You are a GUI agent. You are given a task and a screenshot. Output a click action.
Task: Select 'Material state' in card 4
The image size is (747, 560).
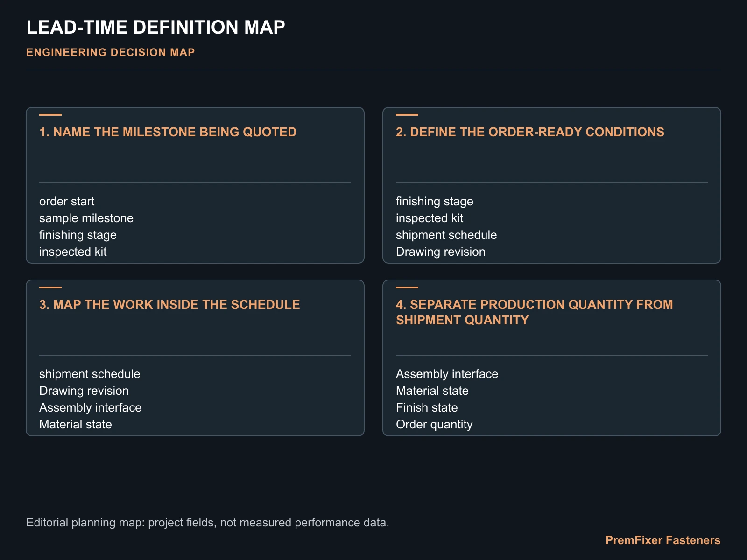tap(432, 391)
